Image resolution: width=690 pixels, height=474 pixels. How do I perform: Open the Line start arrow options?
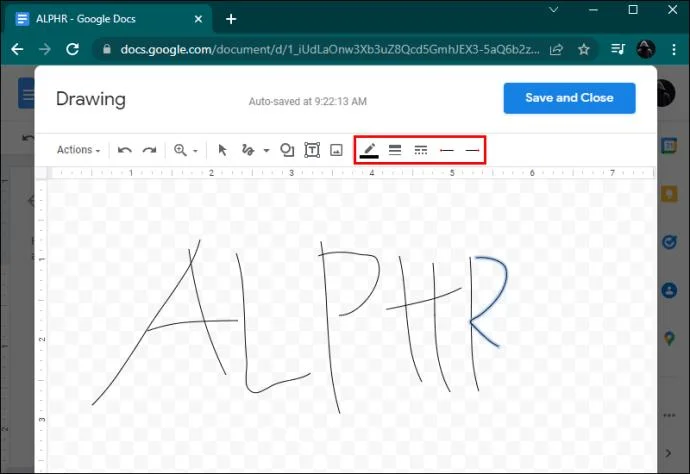tap(447, 150)
